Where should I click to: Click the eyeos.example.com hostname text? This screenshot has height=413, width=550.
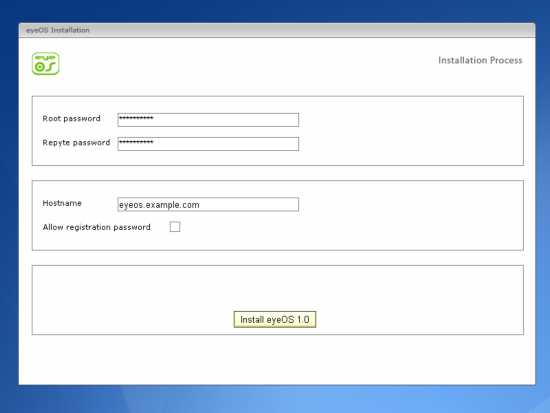tap(159, 205)
